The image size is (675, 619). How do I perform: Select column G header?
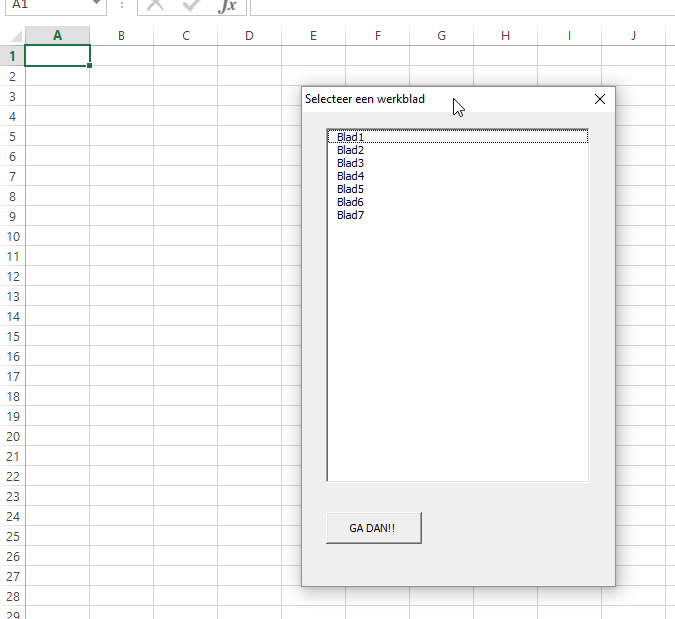(x=441, y=36)
